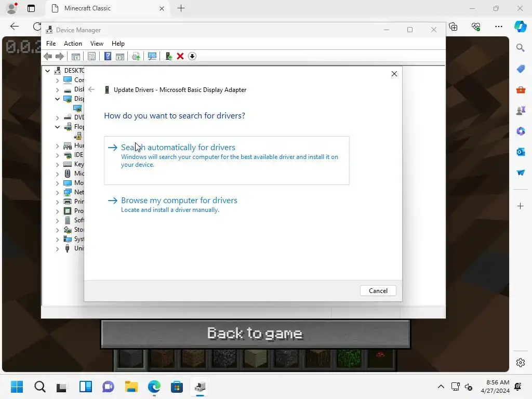Open the Shopping tag icon in sidebar

coord(521,69)
